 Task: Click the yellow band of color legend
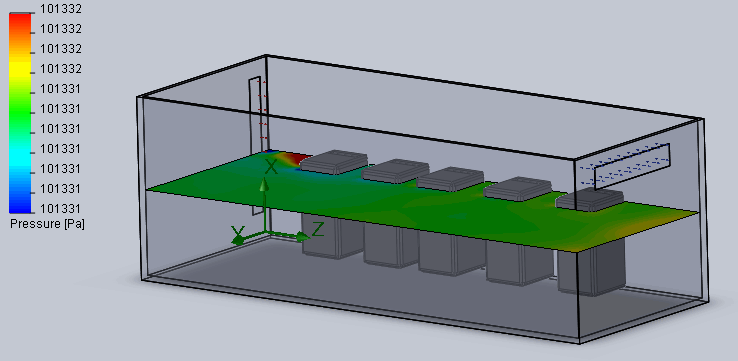20,69
